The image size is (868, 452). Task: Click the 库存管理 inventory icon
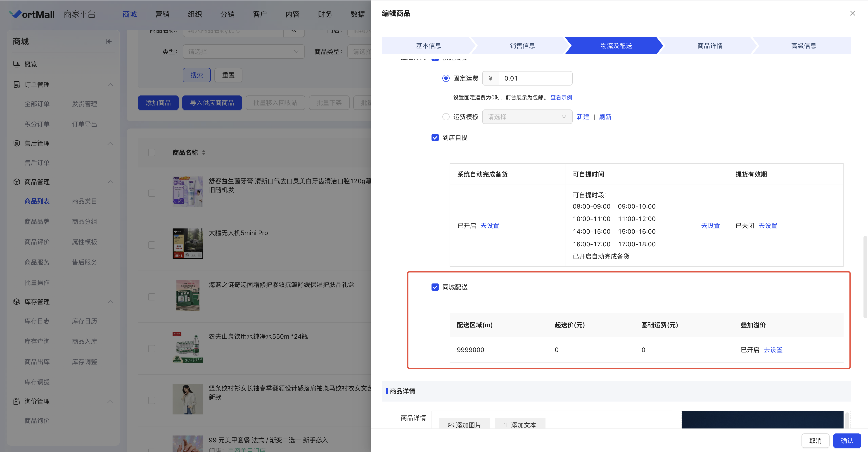tap(17, 302)
